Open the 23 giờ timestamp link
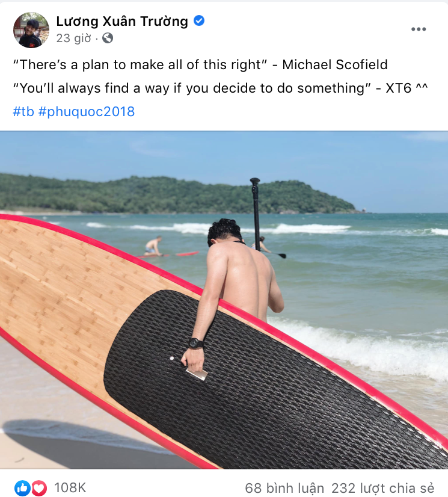This screenshot has height=497, width=448. click(73, 39)
